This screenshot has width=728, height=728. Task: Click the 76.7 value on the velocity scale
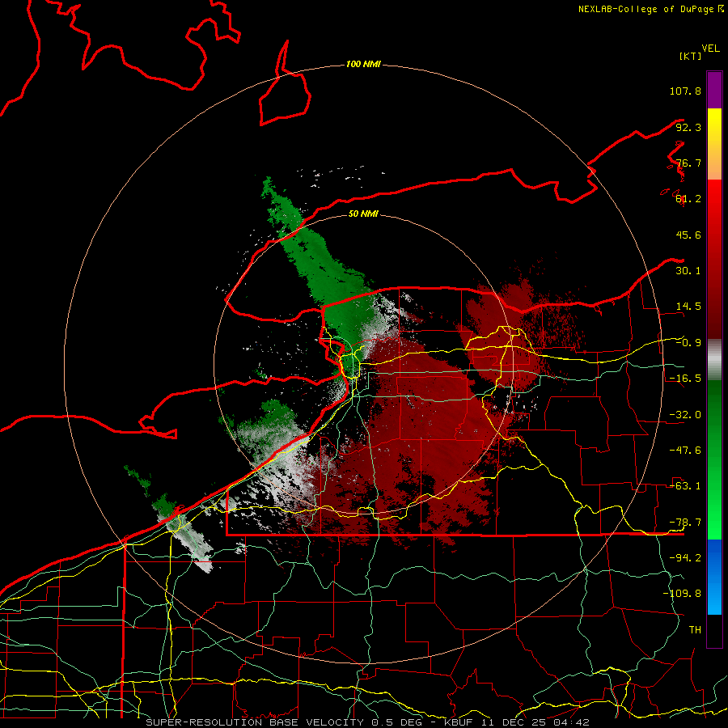[688, 163]
